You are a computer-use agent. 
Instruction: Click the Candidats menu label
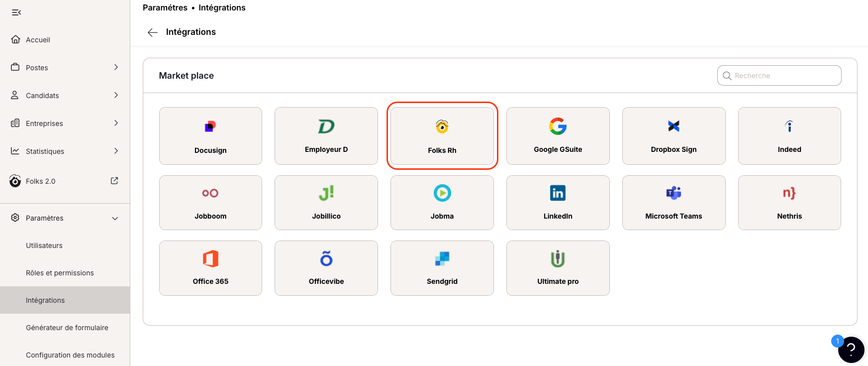pos(42,96)
